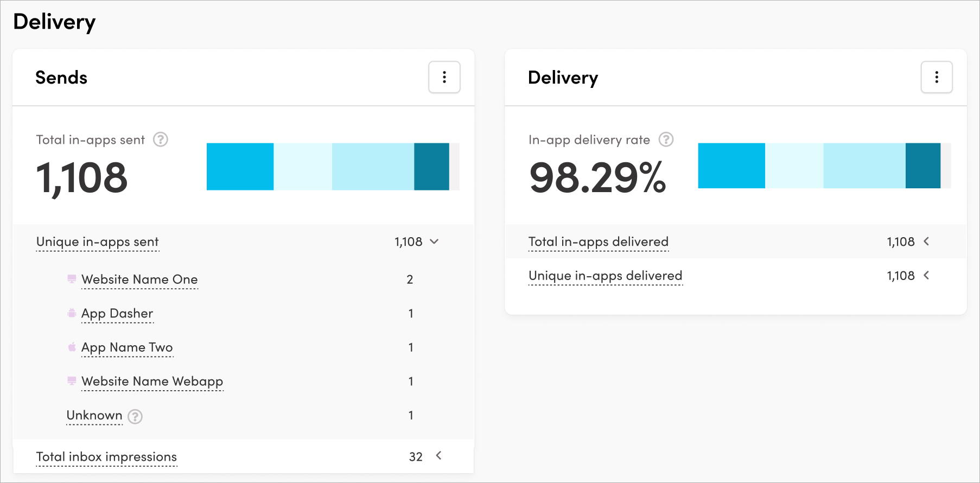Screen dimensions: 980x483
Task: Expand the Unique in-apps delivered row
Action: (x=926, y=275)
